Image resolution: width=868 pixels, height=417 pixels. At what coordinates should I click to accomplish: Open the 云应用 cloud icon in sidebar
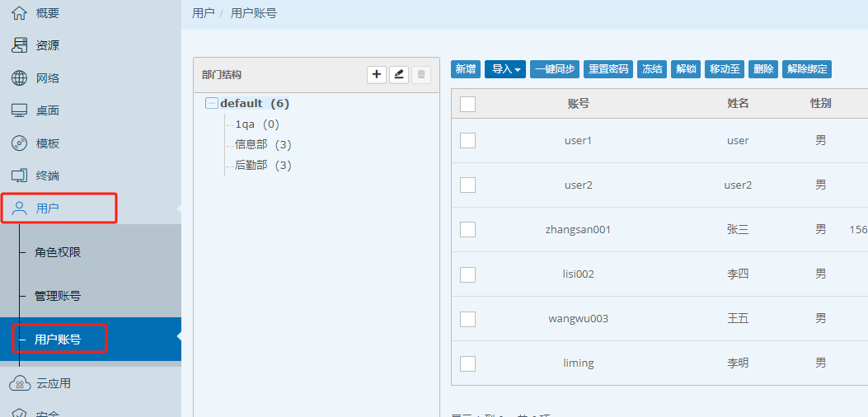tap(19, 383)
